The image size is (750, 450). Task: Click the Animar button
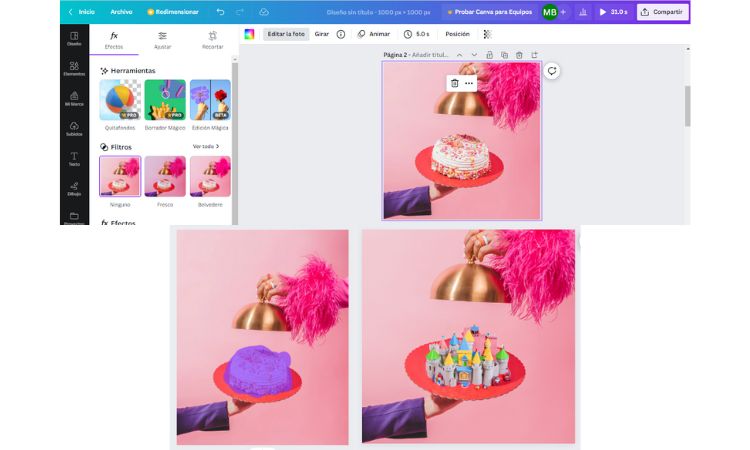pos(374,34)
